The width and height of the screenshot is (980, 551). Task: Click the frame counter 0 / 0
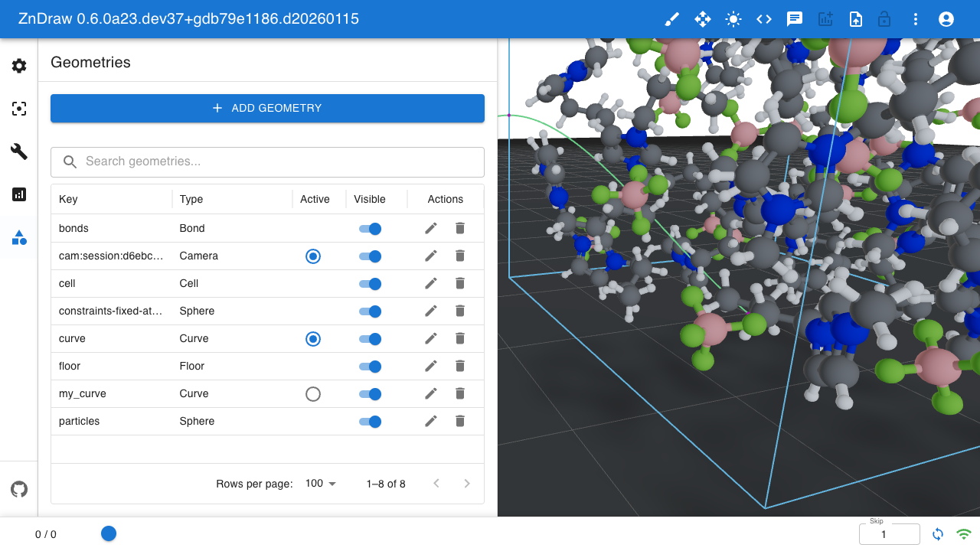(x=46, y=534)
